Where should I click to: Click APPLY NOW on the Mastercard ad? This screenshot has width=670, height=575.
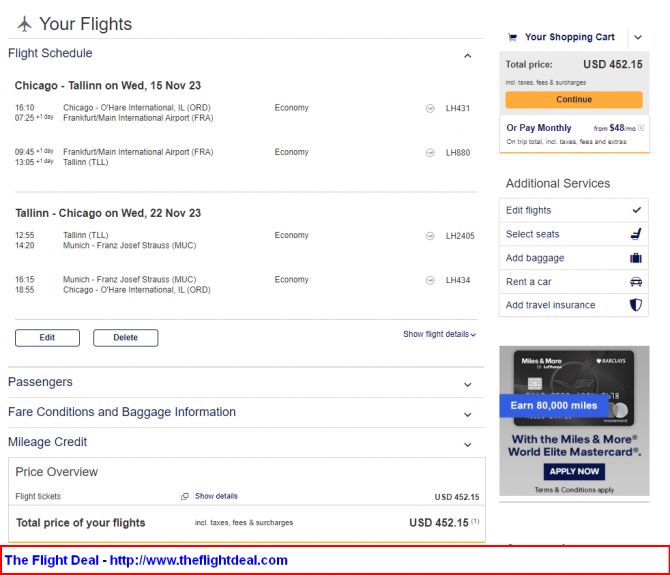pyautogui.click(x=574, y=472)
